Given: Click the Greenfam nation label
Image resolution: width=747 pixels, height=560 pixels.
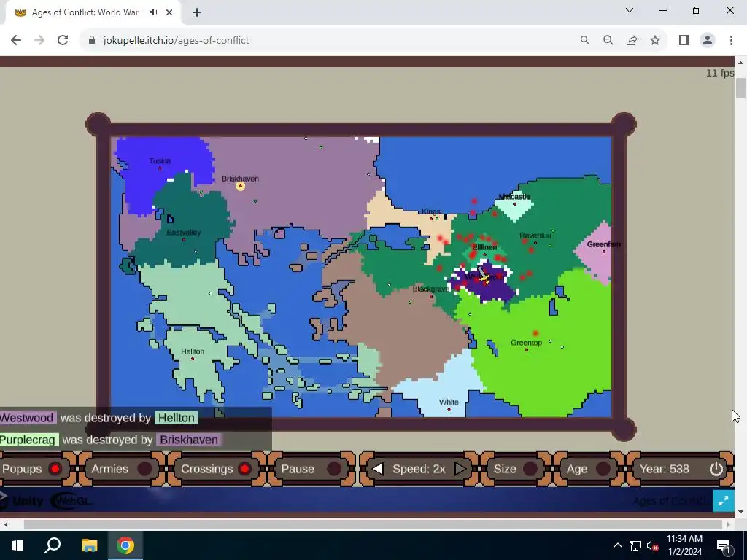Looking at the screenshot, I should point(603,244).
